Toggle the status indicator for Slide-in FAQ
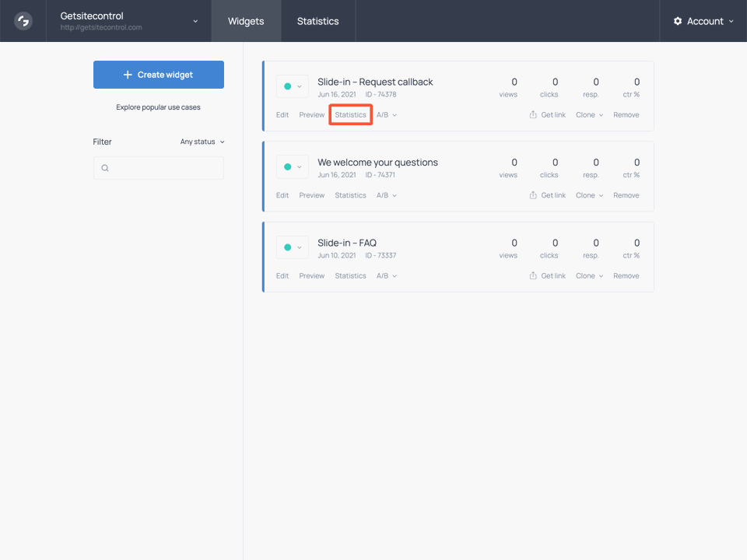 (288, 247)
